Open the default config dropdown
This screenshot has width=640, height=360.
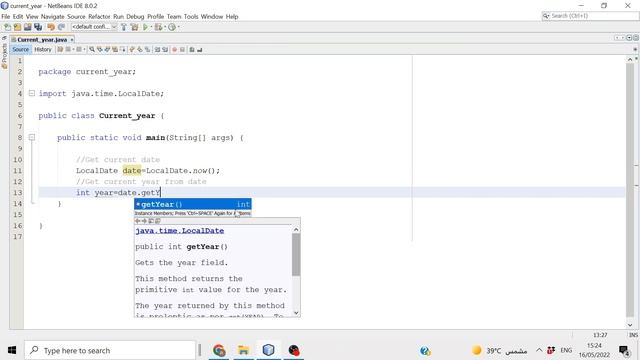tap(94, 27)
